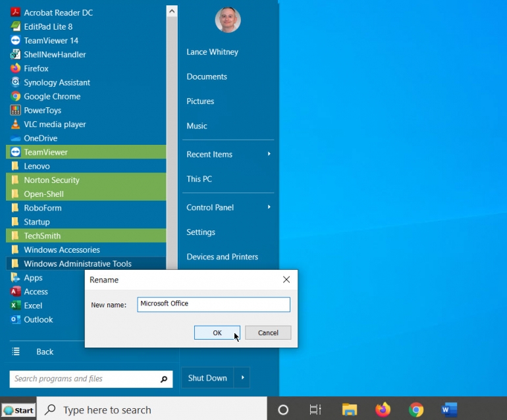This screenshot has width=507, height=420.
Task: Launch VLC media player icon
Action: point(15,124)
